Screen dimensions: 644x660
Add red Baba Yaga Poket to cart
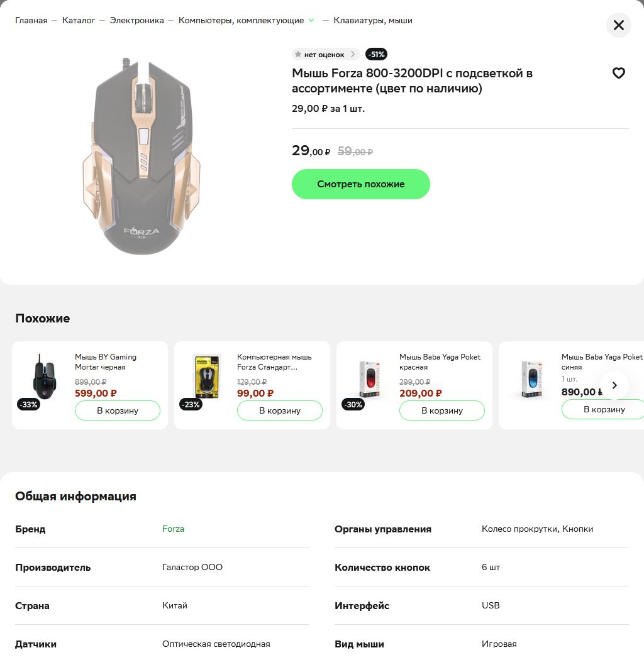tap(442, 410)
